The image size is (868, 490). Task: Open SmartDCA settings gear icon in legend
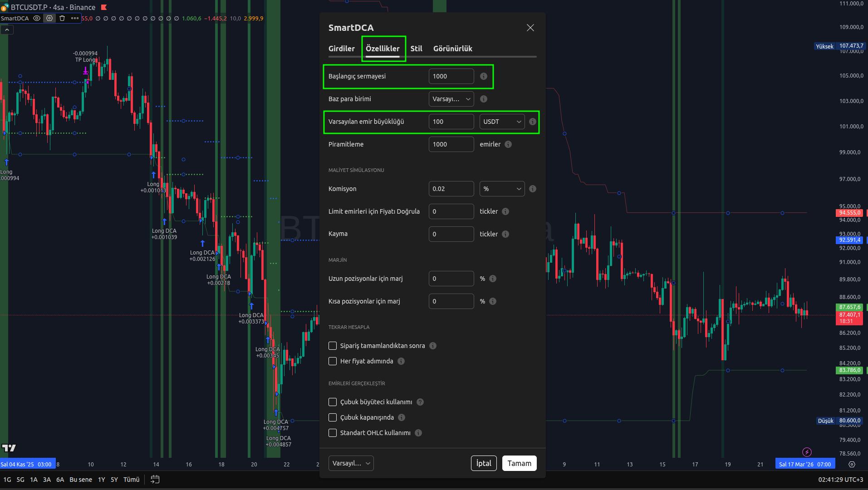click(x=49, y=18)
